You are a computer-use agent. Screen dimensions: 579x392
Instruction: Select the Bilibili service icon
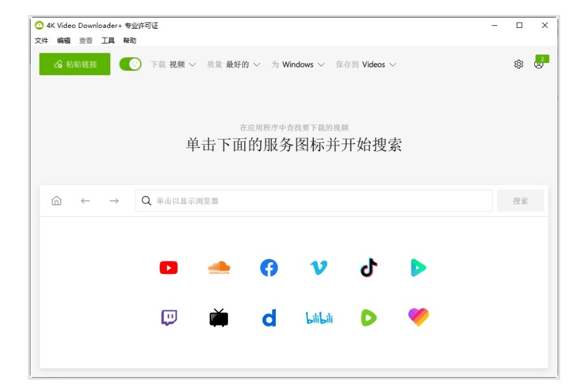[319, 317]
